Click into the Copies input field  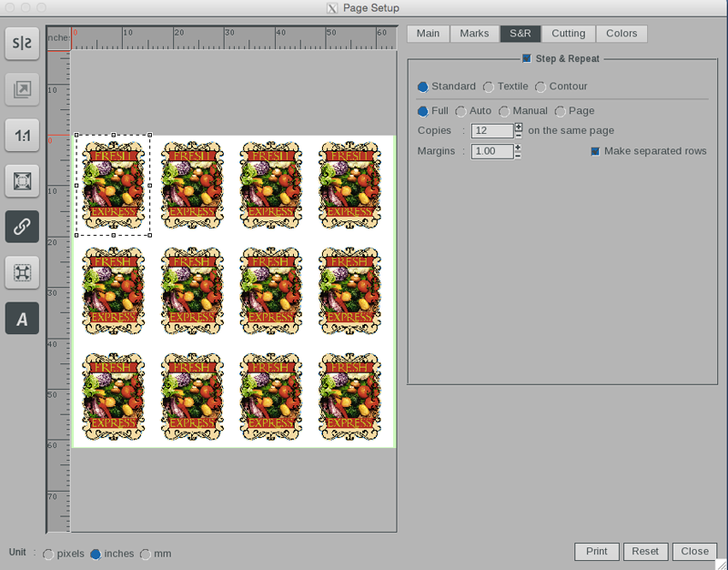(492, 131)
